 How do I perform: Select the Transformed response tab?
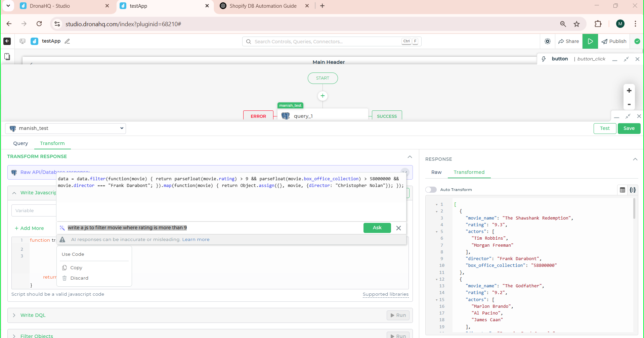click(x=469, y=172)
